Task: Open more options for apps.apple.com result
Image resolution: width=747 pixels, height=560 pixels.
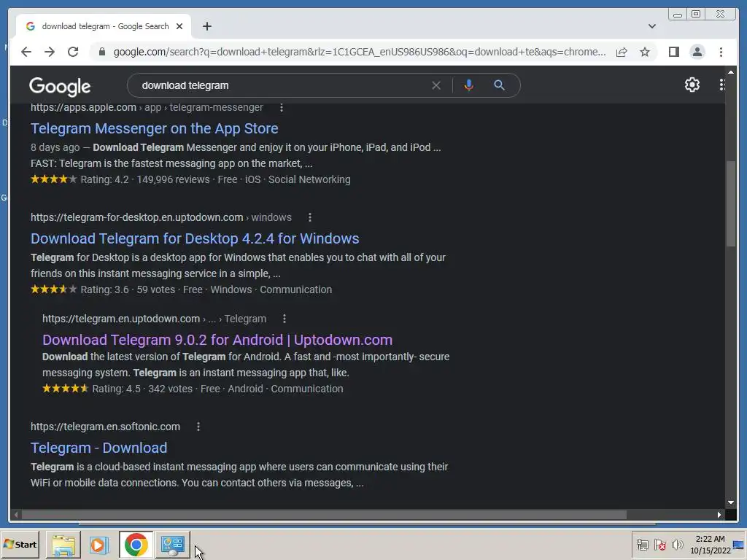Action: click(282, 108)
